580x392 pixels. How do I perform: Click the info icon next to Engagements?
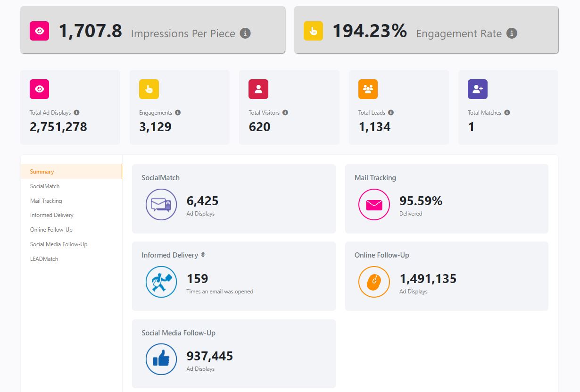click(178, 113)
